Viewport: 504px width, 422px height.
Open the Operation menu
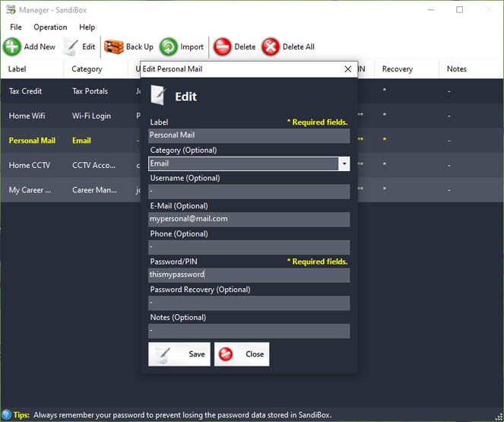point(50,27)
